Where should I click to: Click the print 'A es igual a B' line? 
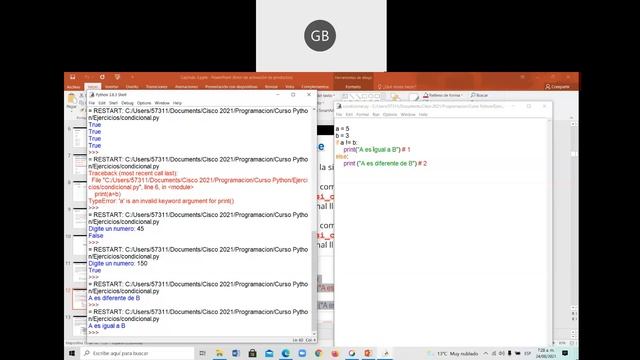pos(377,149)
